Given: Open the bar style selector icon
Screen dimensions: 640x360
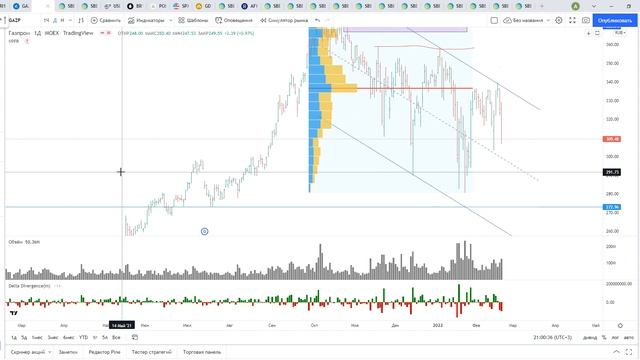Looking at the screenshot, I should tap(81, 20).
